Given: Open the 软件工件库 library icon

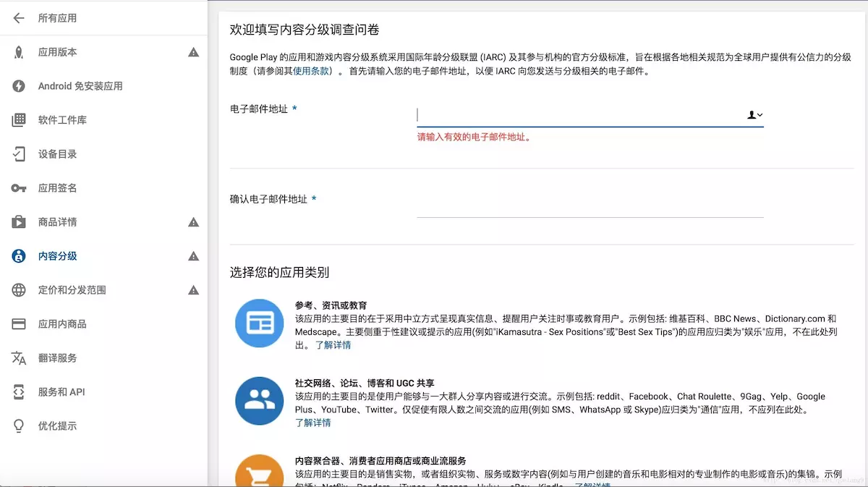Looking at the screenshot, I should [18, 119].
